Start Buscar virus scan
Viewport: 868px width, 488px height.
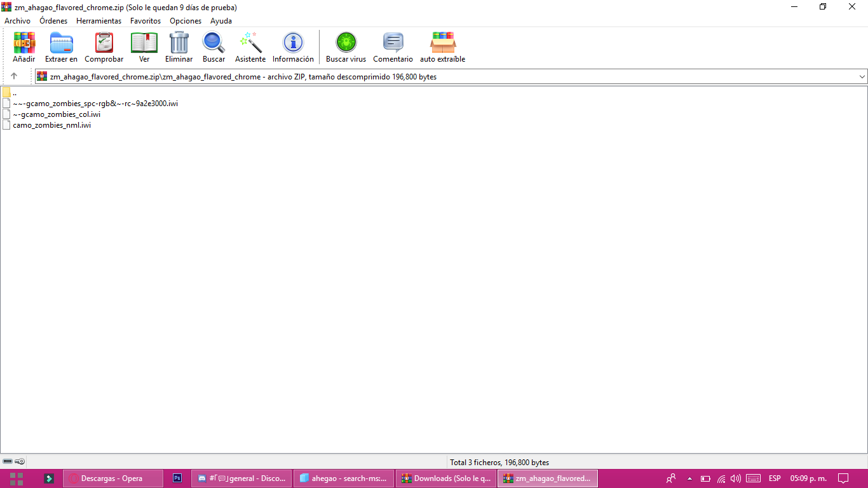(346, 48)
